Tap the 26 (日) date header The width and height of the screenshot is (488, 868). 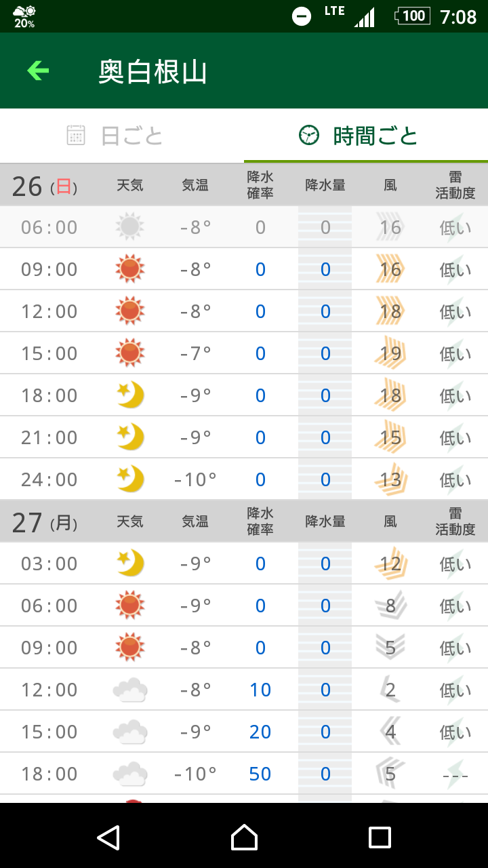(x=45, y=185)
